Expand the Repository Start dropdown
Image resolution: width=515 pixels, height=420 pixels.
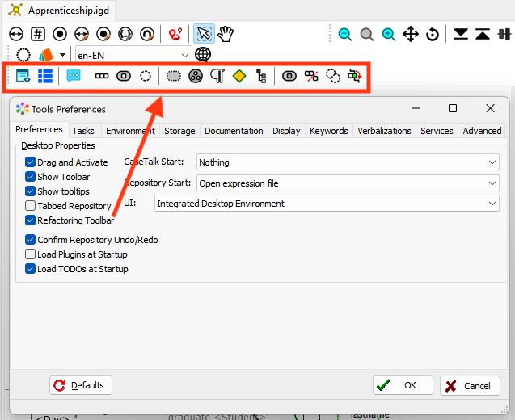tap(348, 183)
